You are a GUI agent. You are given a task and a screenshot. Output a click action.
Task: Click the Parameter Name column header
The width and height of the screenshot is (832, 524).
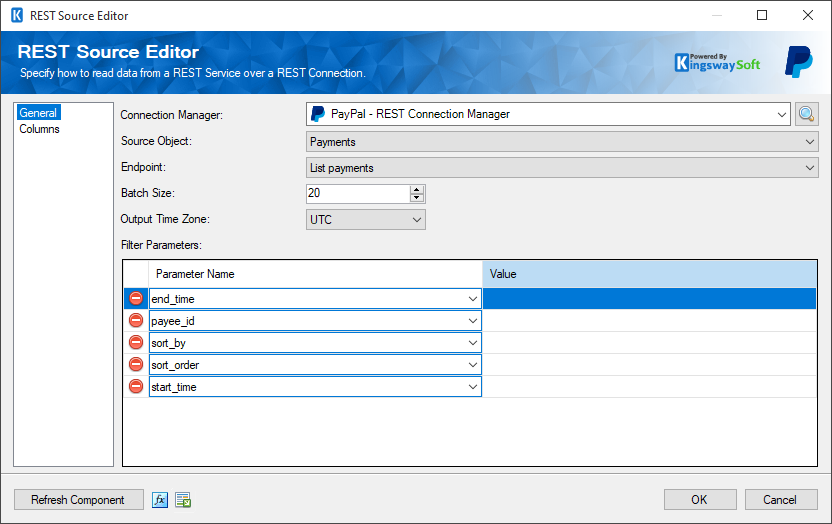(x=315, y=274)
